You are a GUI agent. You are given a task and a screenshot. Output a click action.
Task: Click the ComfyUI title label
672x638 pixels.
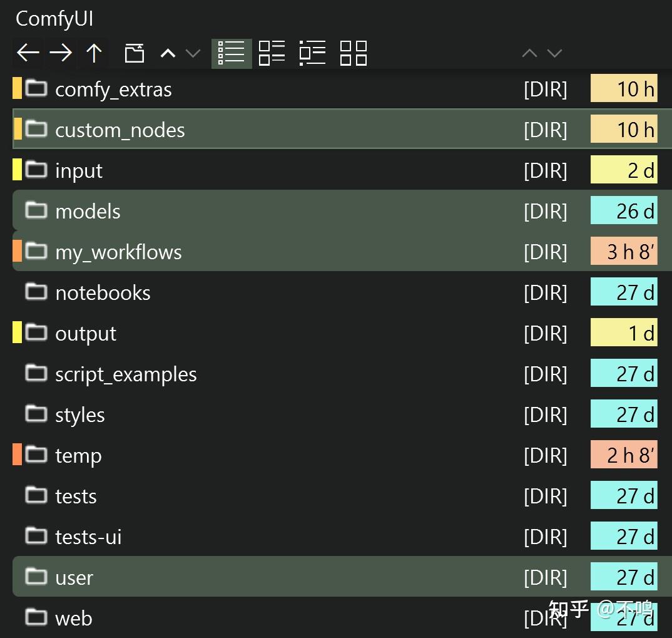click(54, 19)
